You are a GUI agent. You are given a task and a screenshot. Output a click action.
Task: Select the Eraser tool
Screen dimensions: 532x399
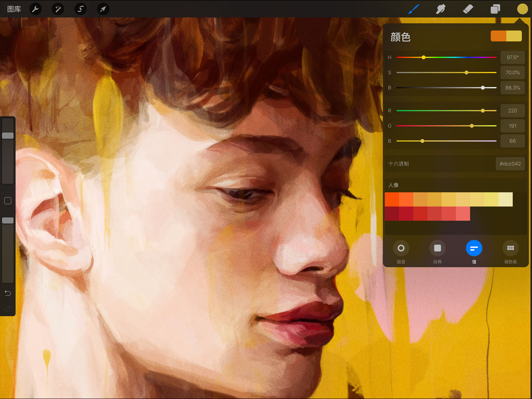click(468, 9)
